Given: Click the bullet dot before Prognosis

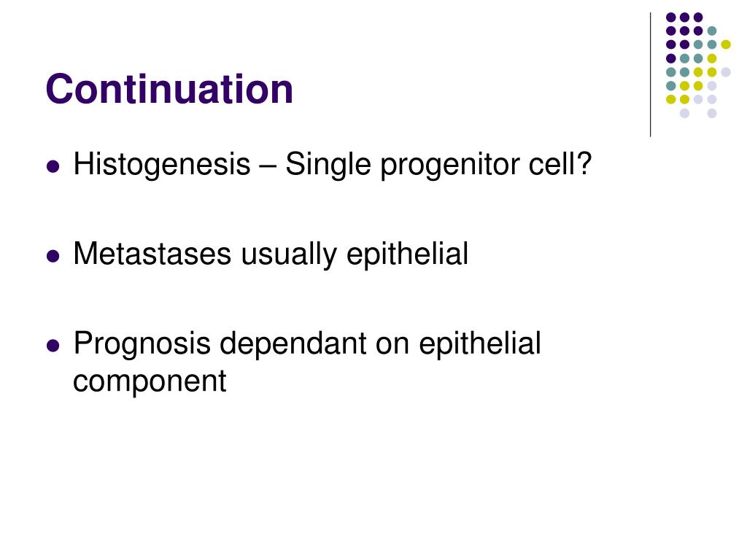Looking at the screenshot, I should [53, 345].
